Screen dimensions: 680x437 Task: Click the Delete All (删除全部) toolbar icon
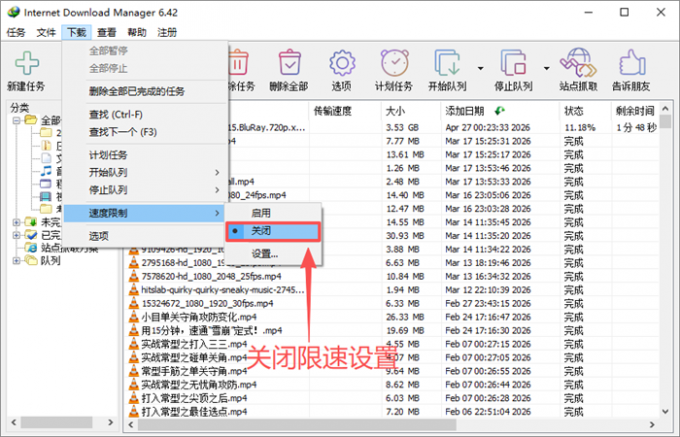coord(290,62)
